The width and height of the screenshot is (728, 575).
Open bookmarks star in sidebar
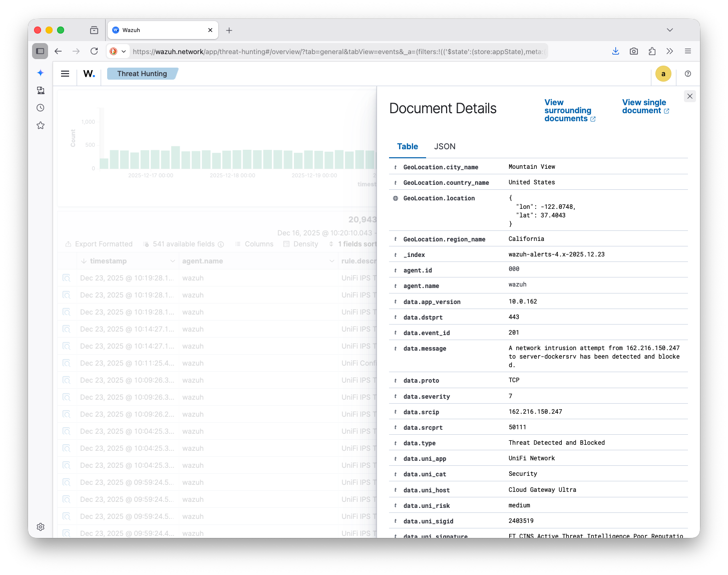coord(41,125)
